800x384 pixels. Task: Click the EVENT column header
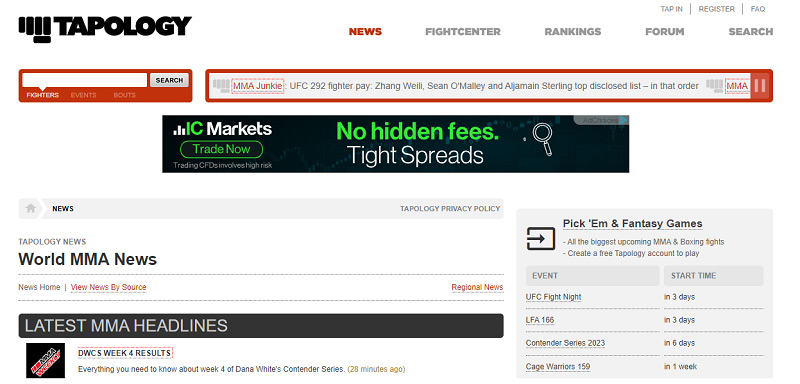[592, 275]
